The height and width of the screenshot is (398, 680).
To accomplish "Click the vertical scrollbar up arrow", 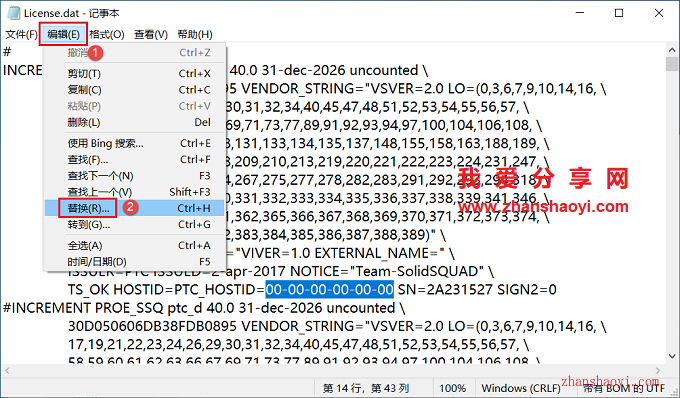I will click(672, 50).
